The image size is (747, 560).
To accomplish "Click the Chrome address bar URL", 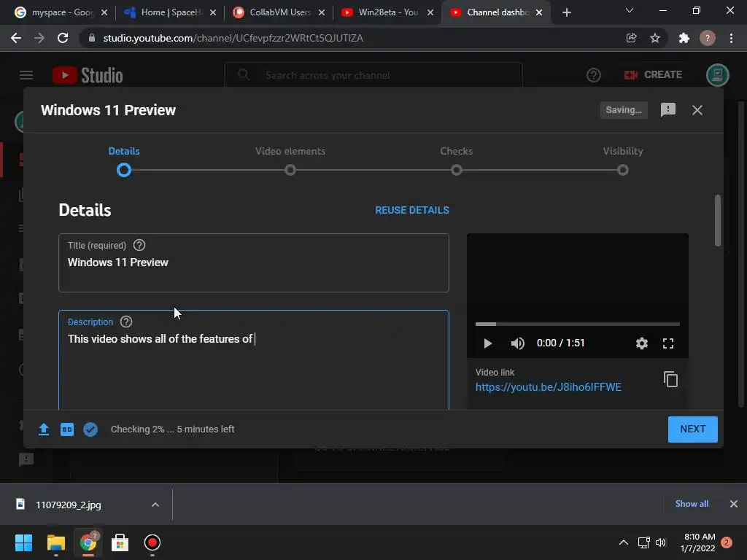I will (x=233, y=38).
